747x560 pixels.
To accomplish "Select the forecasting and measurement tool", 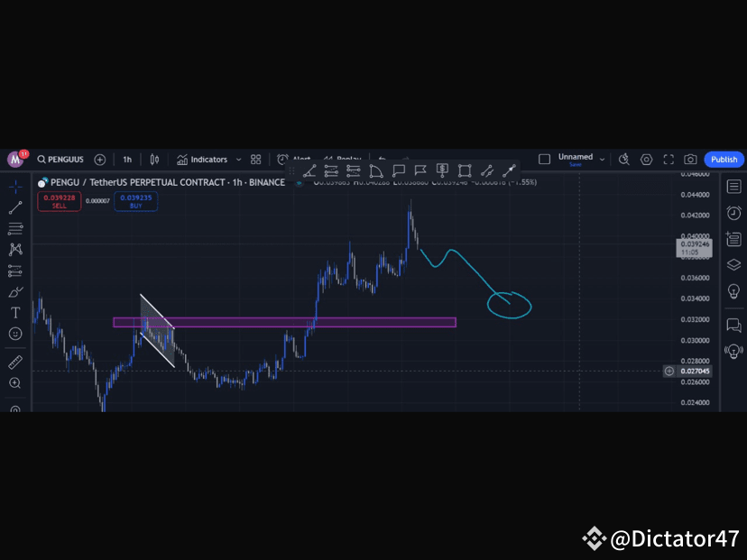I will pos(15,271).
